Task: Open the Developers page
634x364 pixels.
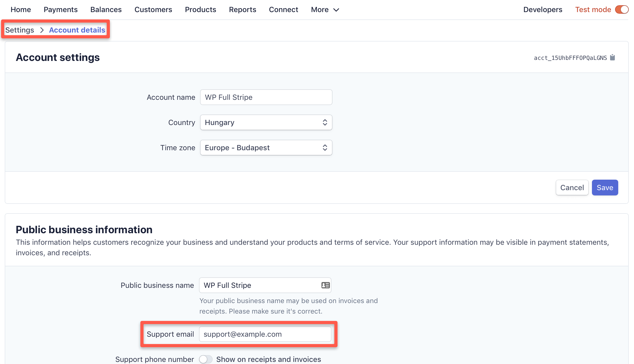Action: click(543, 9)
